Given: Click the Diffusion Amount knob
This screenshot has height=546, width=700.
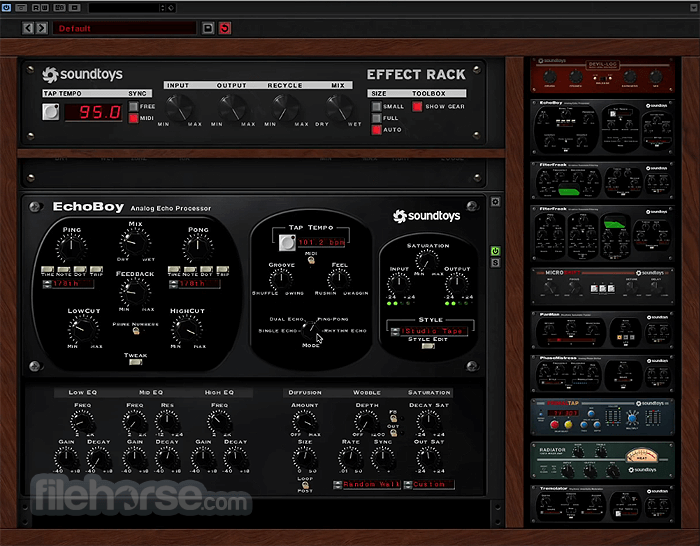Looking at the screenshot, I should (x=304, y=421).
